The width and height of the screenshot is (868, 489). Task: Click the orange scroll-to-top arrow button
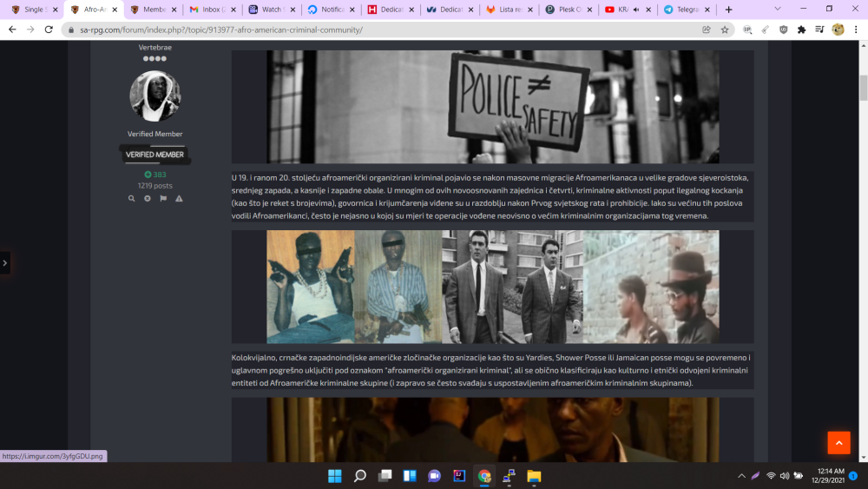point(838,442)
